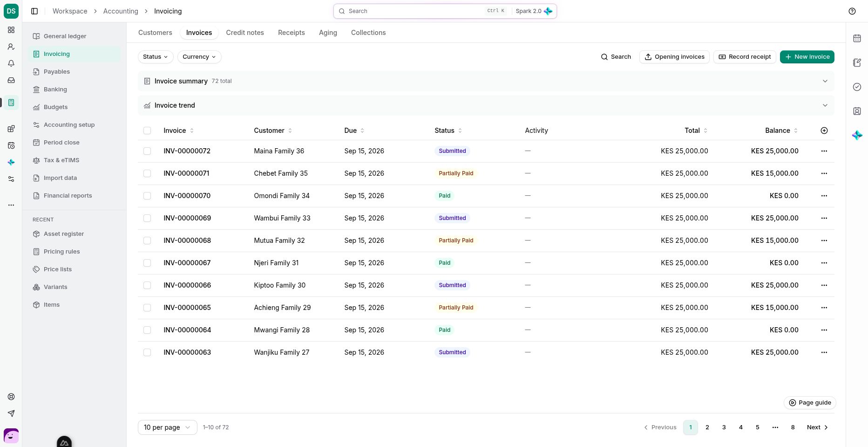Open the user profile avatar at bottom left

click(11, 436)
